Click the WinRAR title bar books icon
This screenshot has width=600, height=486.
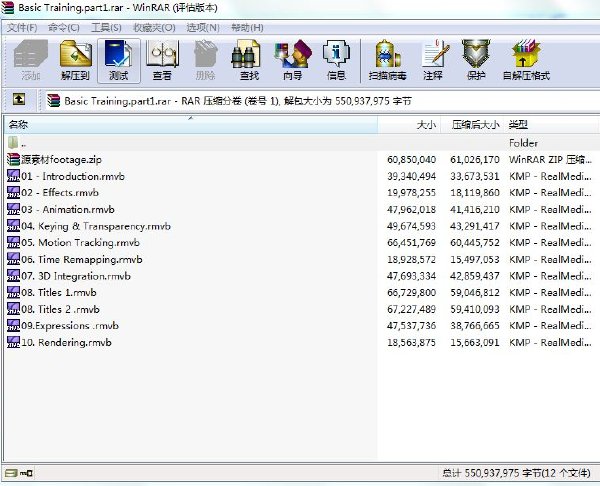pos(7,7)
